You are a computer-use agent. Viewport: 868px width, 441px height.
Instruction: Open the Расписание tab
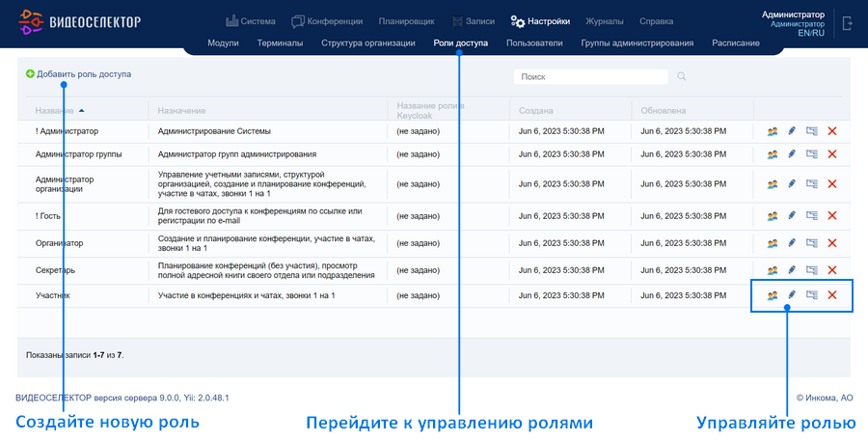point(736,42)
